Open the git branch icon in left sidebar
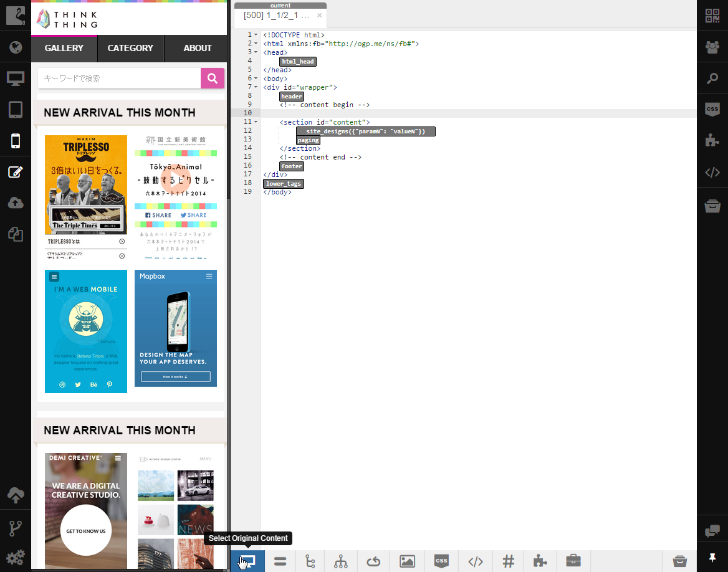The width and height of the screenshot is (728, 572). [x=16, y=528]
